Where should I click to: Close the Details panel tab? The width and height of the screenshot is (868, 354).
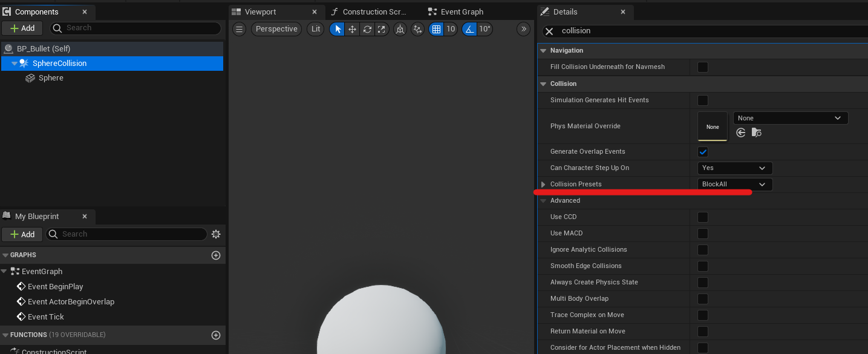623,11
